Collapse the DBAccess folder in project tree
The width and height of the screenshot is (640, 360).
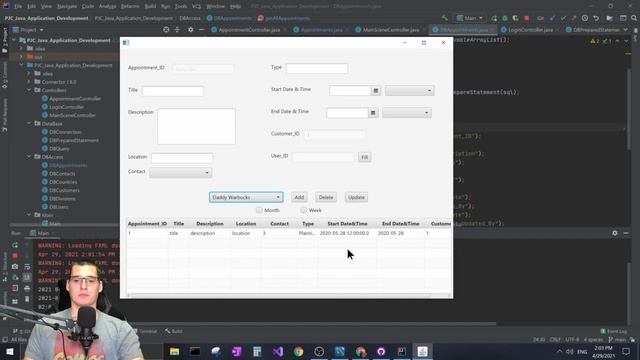click(x=29, y=157)
